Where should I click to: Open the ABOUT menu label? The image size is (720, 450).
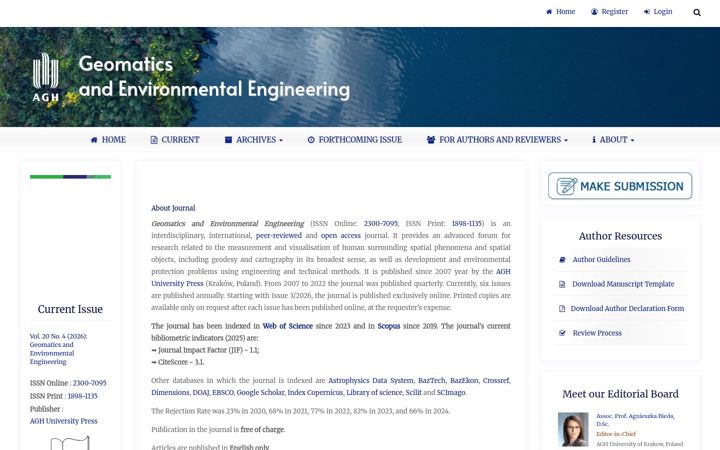tap(613, 140)
